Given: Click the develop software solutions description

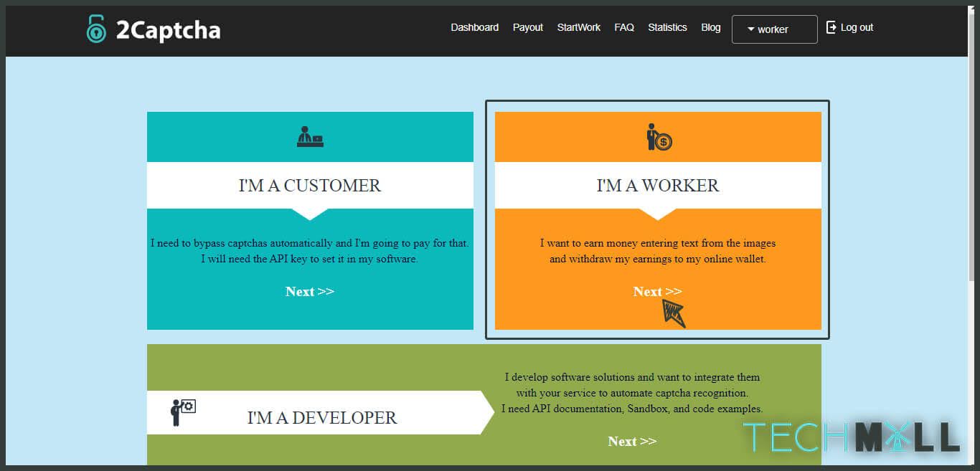Looking at the screenshot, I should pos(632,393).
